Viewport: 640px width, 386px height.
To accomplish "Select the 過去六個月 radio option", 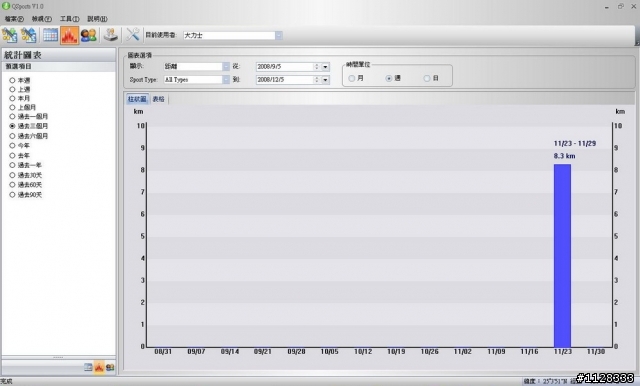I will tap(29, 136).
